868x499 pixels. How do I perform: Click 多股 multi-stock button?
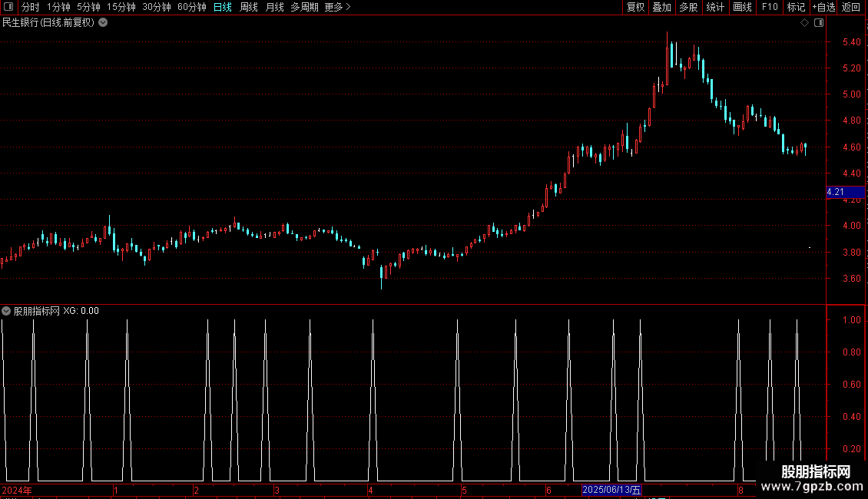[x=689, y=7]
